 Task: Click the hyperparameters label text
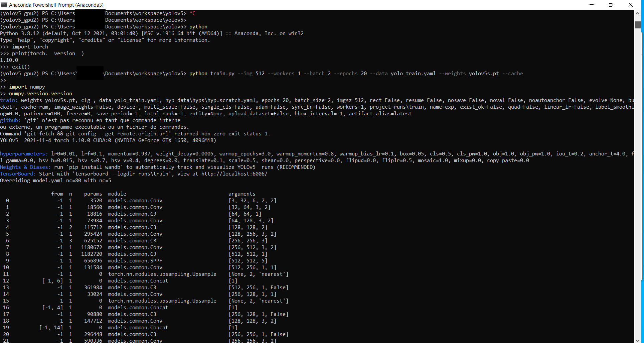pos(23,153)
